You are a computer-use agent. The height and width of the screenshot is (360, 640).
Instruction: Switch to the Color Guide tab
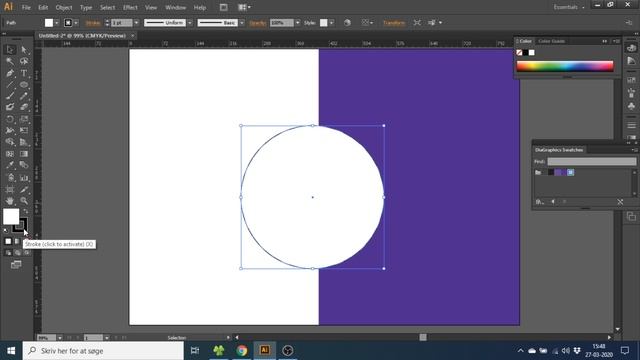pyautogui.click(x=551, y=41)
